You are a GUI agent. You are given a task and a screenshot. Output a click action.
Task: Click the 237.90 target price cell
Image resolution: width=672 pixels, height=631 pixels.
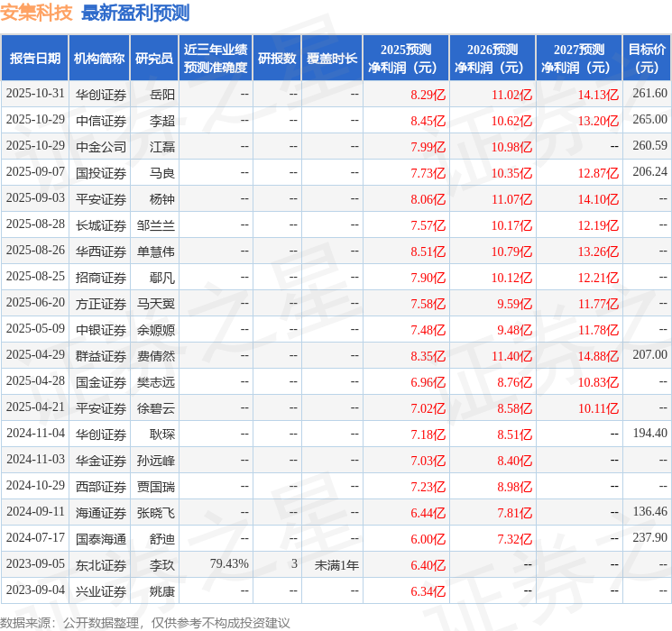click(x=649, y=538)
